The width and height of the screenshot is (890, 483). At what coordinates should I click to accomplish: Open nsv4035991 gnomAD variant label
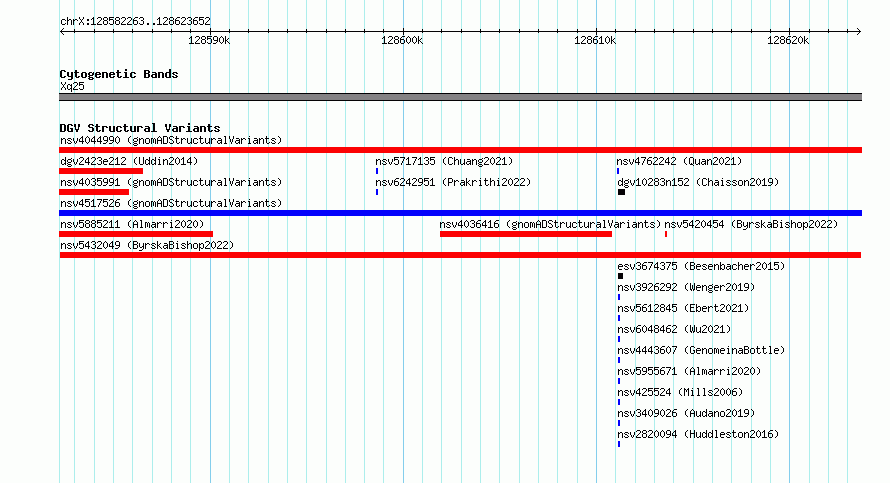(x=171, y=182)
